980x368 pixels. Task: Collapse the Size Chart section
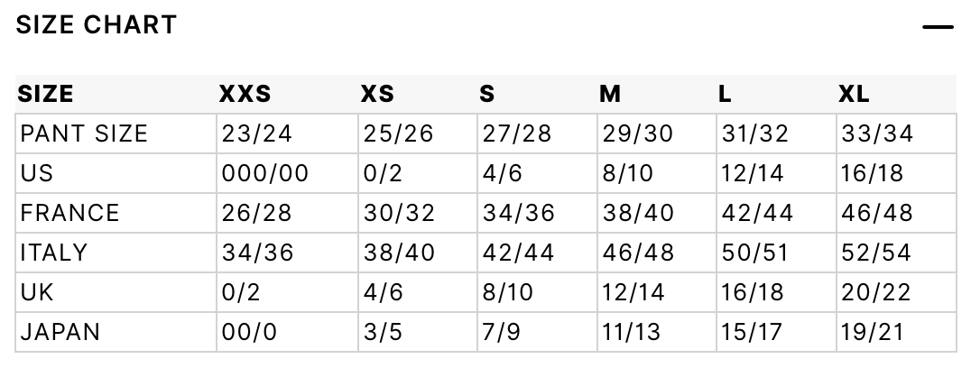pyautogui.click(x=938, y=27)
